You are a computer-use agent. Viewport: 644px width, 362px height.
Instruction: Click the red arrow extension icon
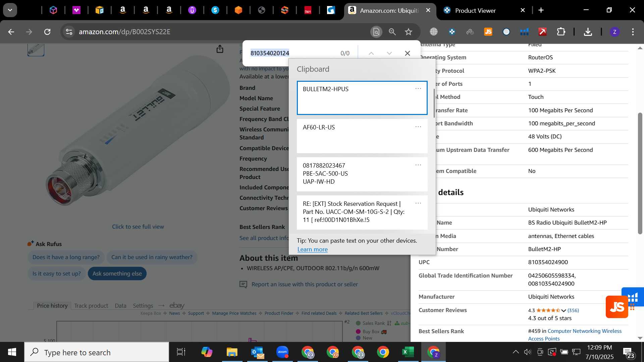click(542, 32)
